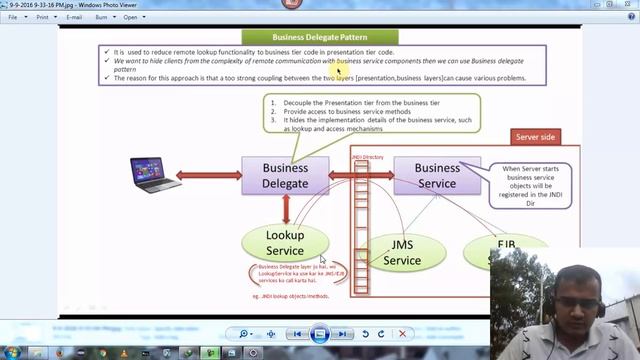The height and width of the screenshot is (360, 640).
Task: Click 'When Server starts' callout text
Action: click(531, 186)
